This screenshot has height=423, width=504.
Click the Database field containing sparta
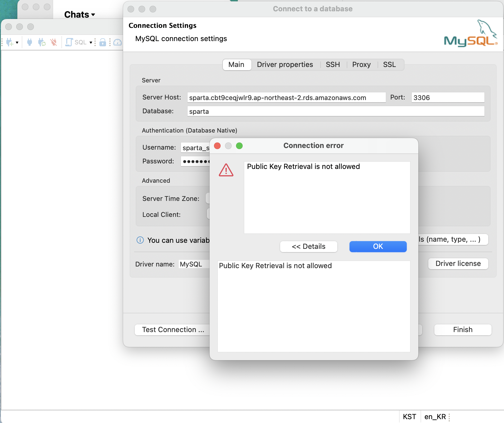336,111
